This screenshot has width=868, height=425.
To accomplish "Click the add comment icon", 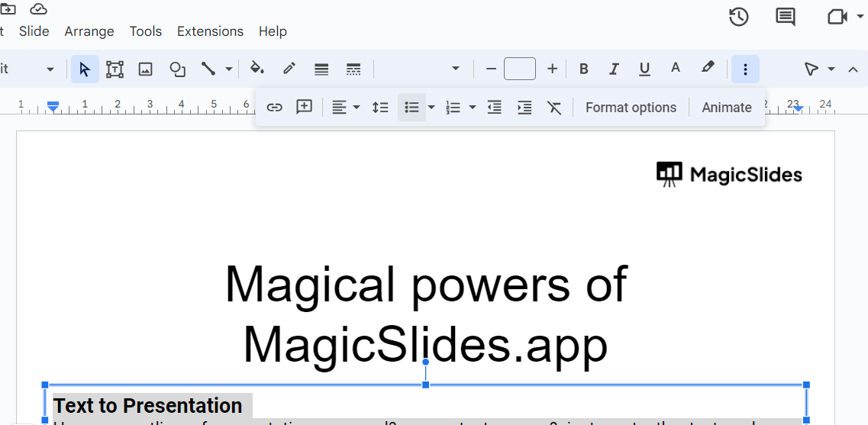I will [305, 108].
